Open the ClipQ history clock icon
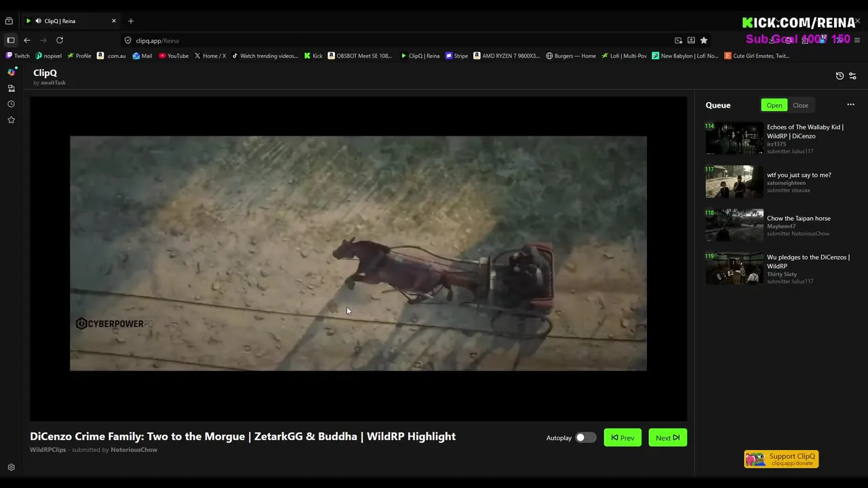Viewport: 868px width, 488px height. [x=840, y=76]
